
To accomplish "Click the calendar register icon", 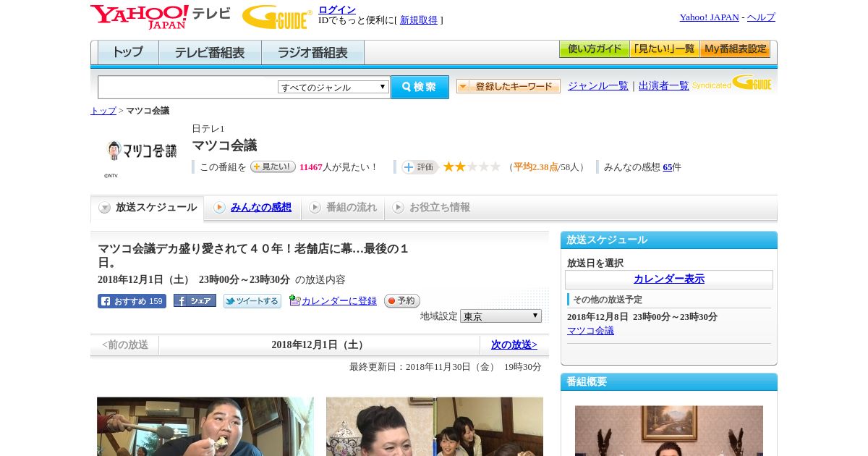I will (x=294, y=300).
